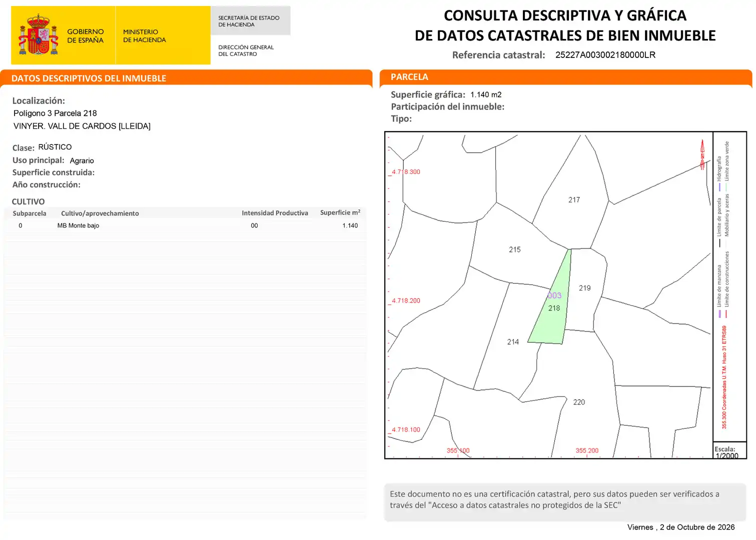Click the '4.718.200' northing coordinate label
Screen dimensions: 756x540
[x=406, y=301]
